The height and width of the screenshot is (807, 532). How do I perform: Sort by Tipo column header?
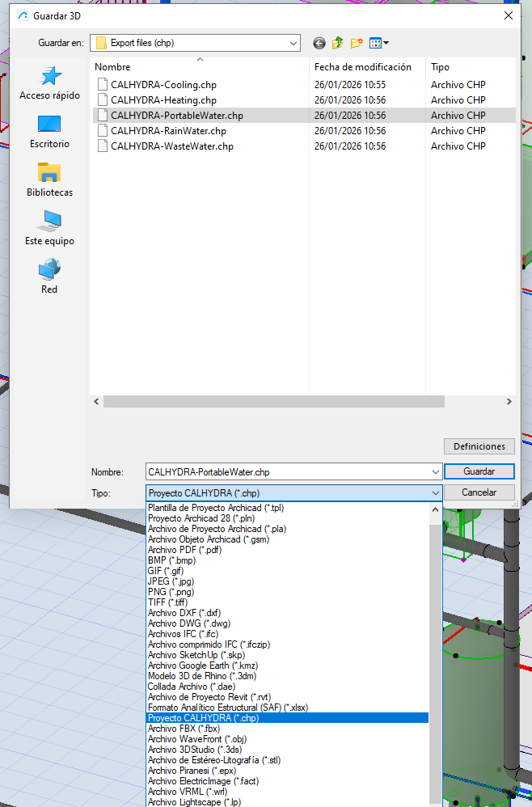pyautogui.click(x=471, y=67)
